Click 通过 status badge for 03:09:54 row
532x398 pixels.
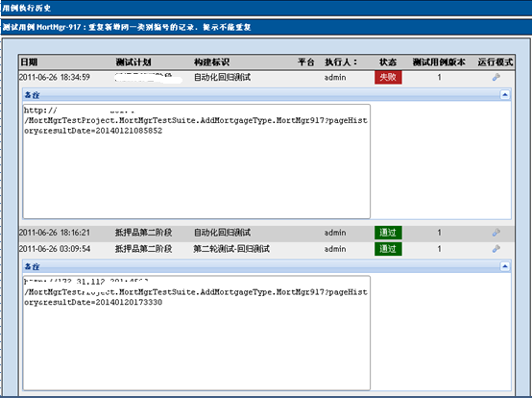point(388,249)
